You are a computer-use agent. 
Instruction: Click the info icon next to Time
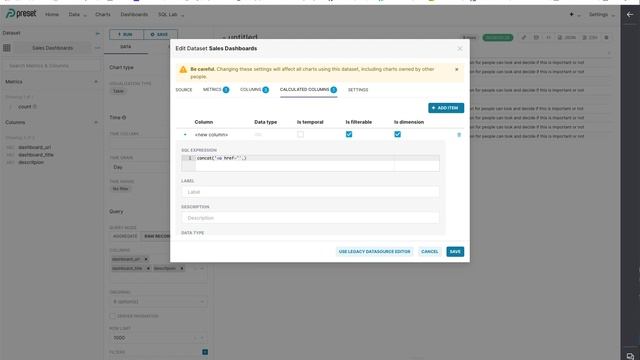click(x=124, y=118)
